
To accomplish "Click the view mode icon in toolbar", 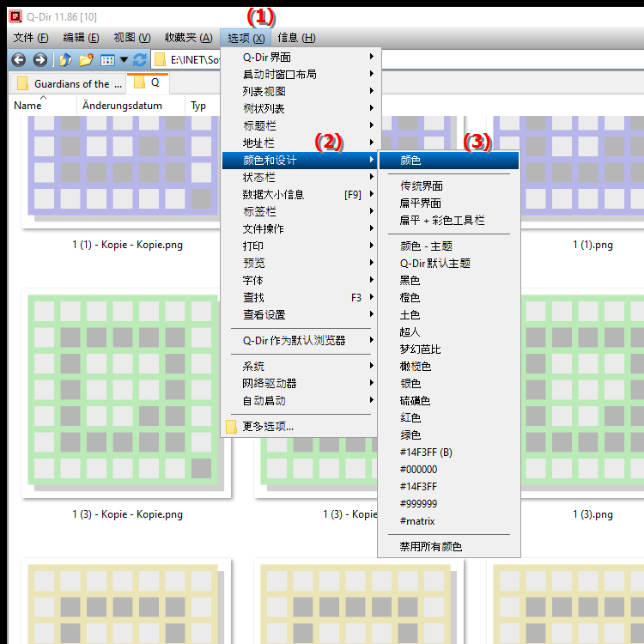I will click(107, 60).
